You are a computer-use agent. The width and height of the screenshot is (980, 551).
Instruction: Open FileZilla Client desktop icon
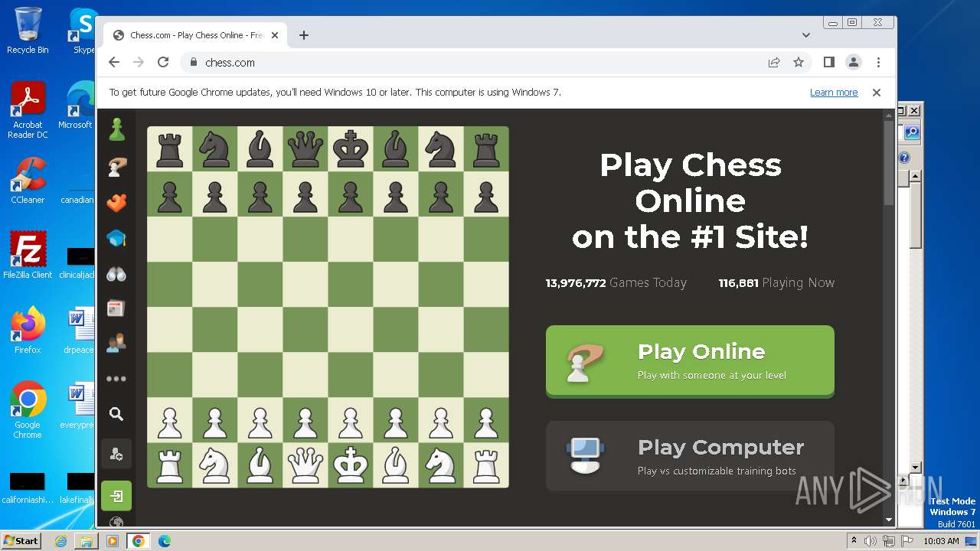click(28, 255)
